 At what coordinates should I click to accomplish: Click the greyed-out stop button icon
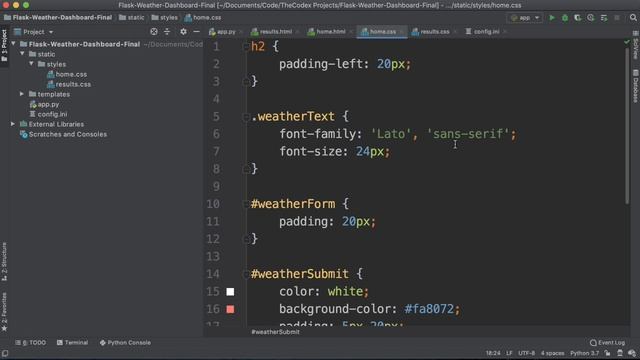(617, 18)
